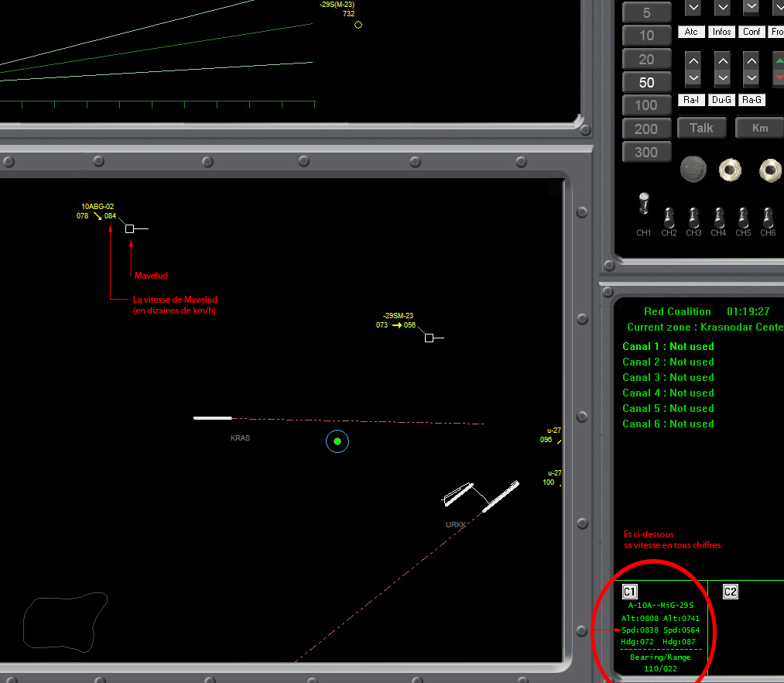This screenshot has height=683, width=784.
Task: Toggle the CH5 channel switch
Action: coord(743,216)
